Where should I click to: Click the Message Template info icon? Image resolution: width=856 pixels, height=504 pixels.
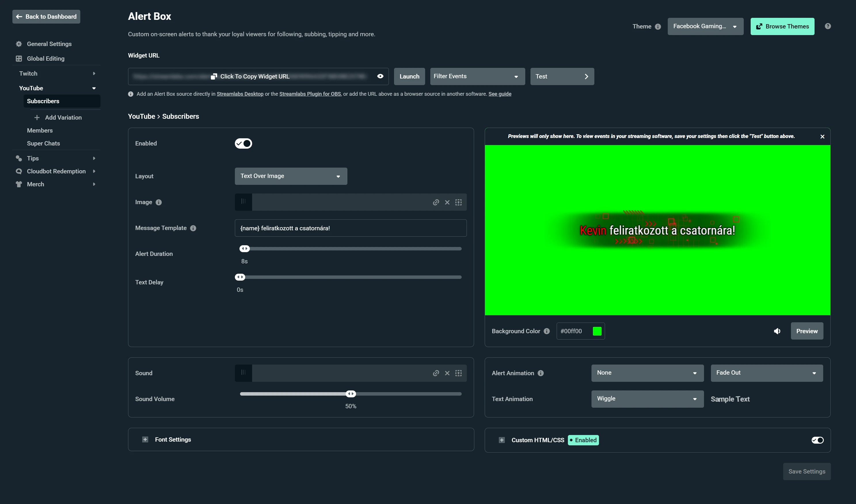point(193,228)
